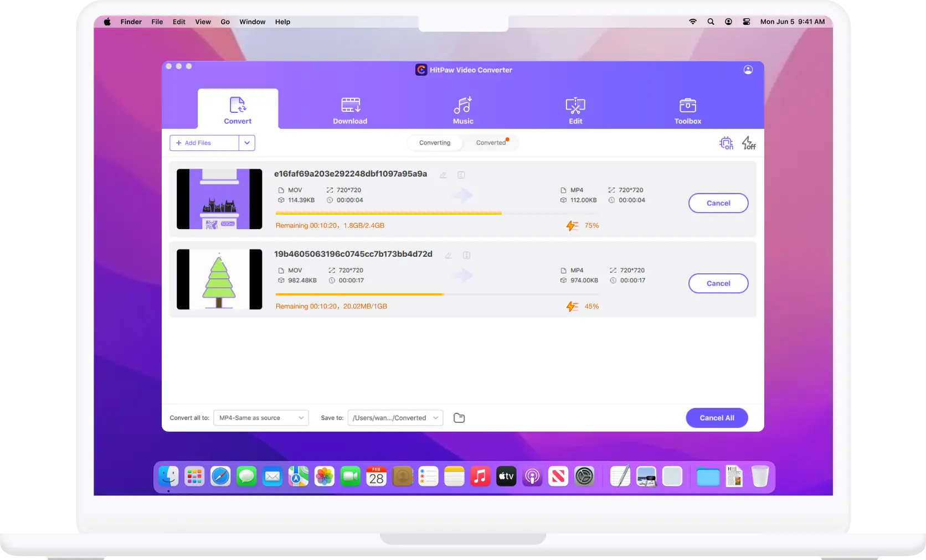The height and width of the screenshot is (560, 926).
Task: Rename file 19b4605063196c0745cc7b173bb4d72d with pencil icon
Action: tap(449, 255)
